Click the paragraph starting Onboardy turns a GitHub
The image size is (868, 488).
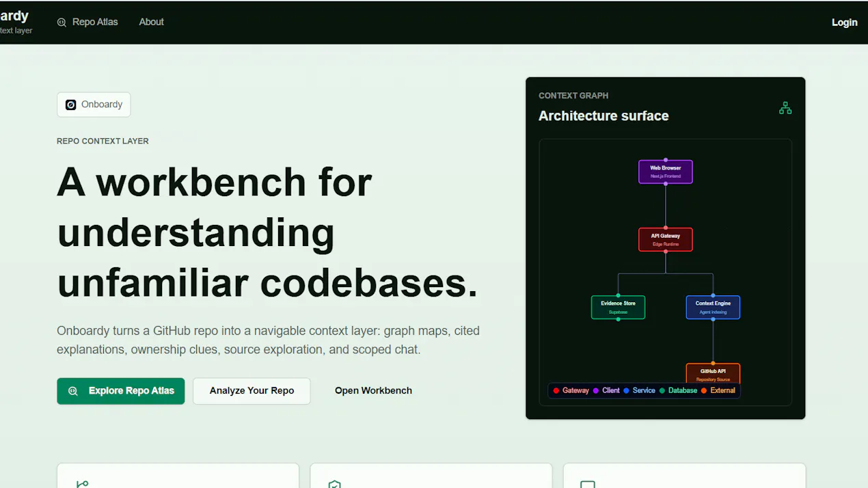268,340
